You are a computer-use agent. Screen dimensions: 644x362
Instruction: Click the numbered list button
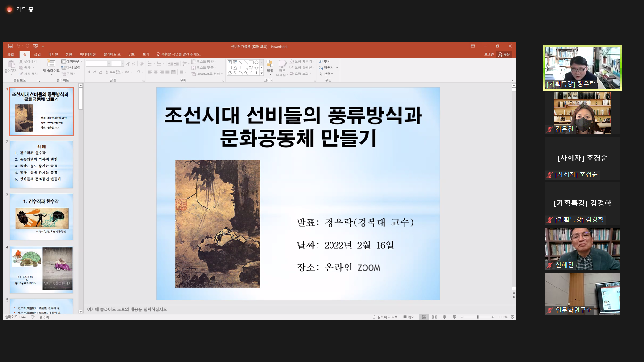(x=159, y=64)
